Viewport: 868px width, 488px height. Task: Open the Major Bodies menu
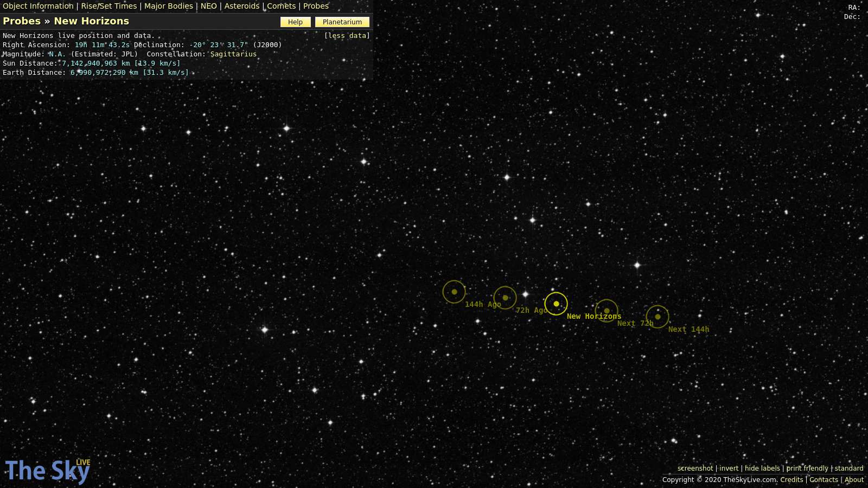coord(169,6)
